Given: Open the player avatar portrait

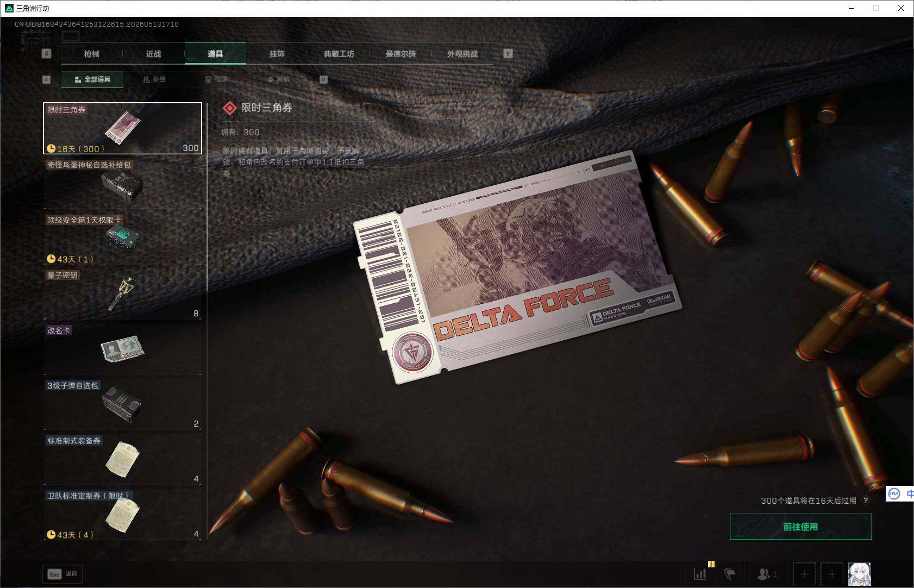Looking at the screenshot, I should (x=859, y=574).
